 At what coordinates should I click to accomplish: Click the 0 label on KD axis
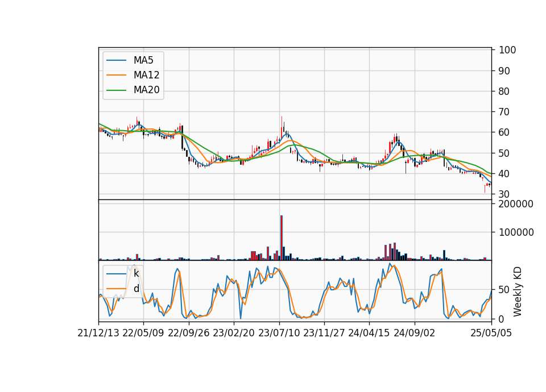click(502, 319)
